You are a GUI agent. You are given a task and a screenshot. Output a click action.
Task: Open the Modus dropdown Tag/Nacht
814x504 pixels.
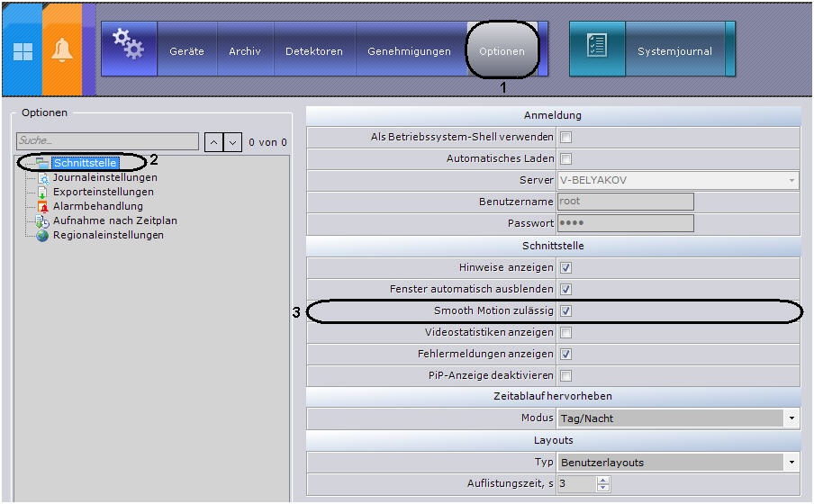(678, 418)
